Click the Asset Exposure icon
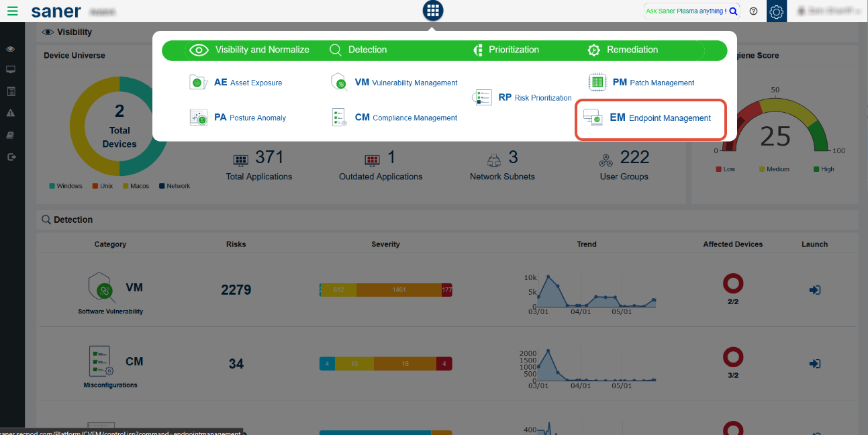The image size is (868, 435). (198, 83)
